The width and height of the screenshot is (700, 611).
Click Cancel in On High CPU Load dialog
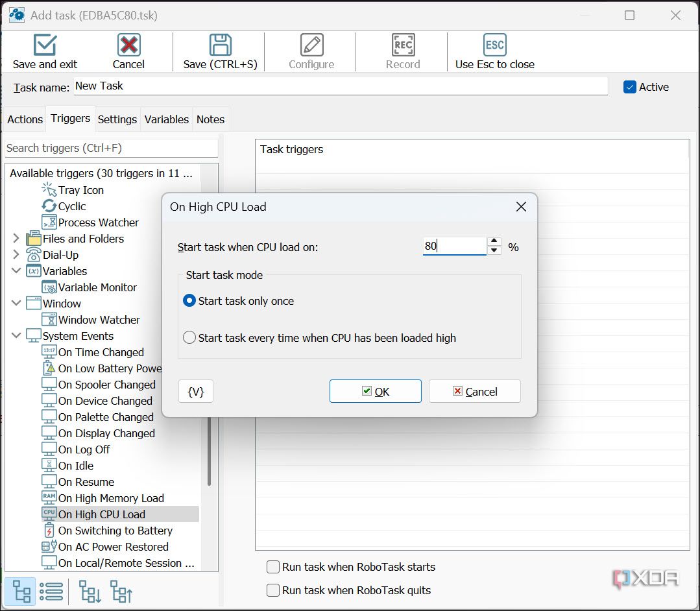click(474, 391)
